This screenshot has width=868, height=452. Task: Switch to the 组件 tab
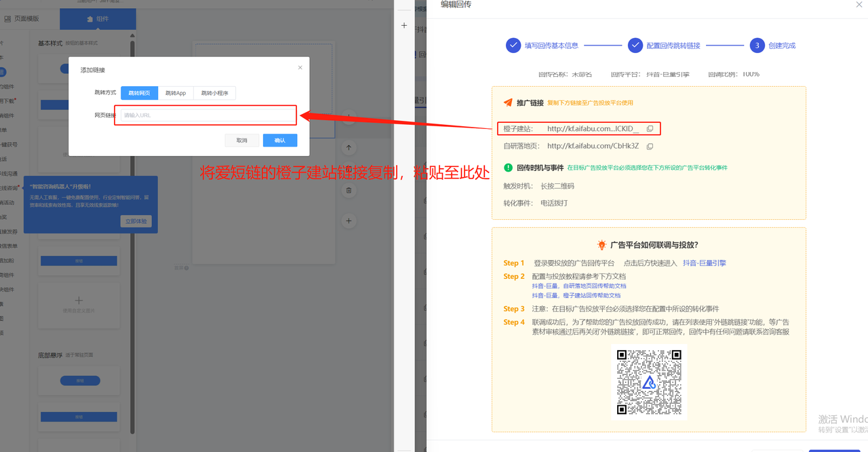click(98, 19)
